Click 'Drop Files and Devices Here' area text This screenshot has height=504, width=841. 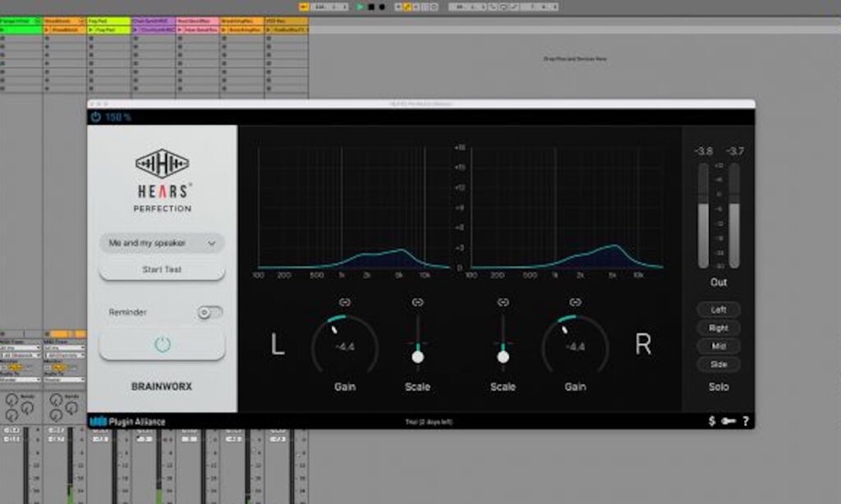pos(575,58)
